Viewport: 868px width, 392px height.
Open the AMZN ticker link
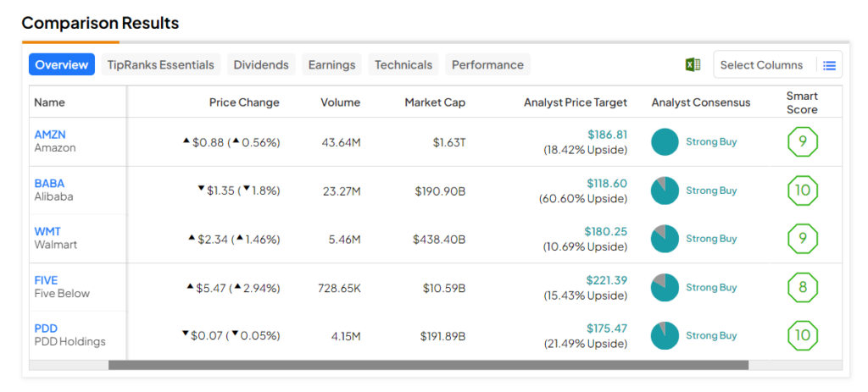[x=50, y=135]
